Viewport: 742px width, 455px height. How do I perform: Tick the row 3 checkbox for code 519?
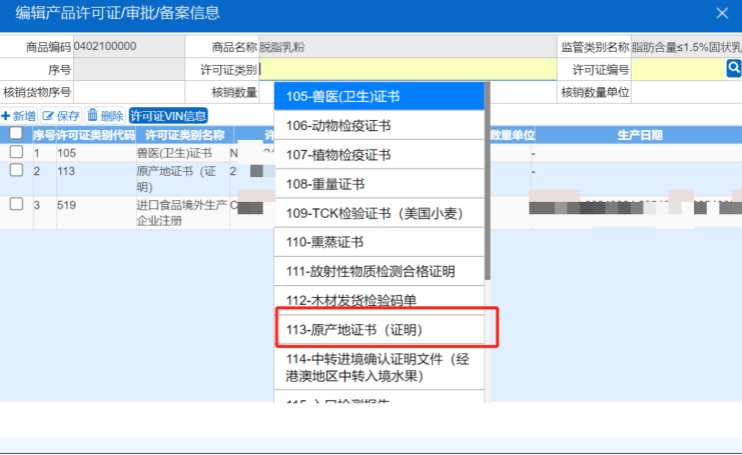tap(16, 204)
